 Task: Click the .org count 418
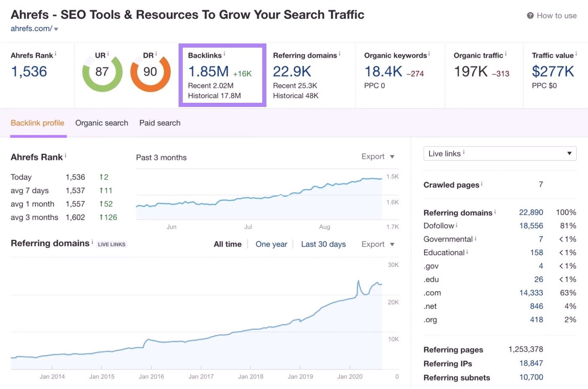(537, 319)
